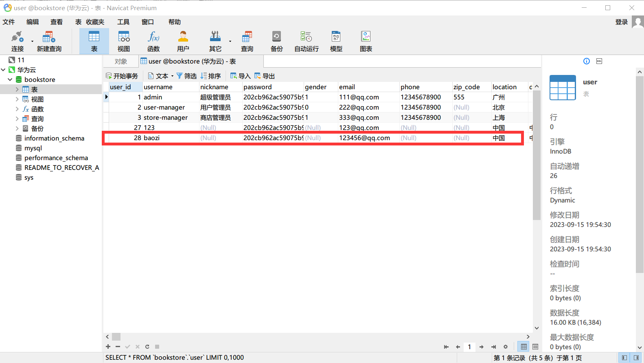Click the horizontal scrollbar thumb under table
Viewport: 644px width, 363px height.
point(116,337)
